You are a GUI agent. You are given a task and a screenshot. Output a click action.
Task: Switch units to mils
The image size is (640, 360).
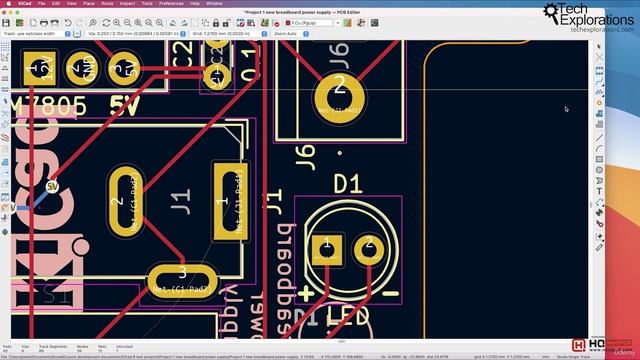coord(5,79)
